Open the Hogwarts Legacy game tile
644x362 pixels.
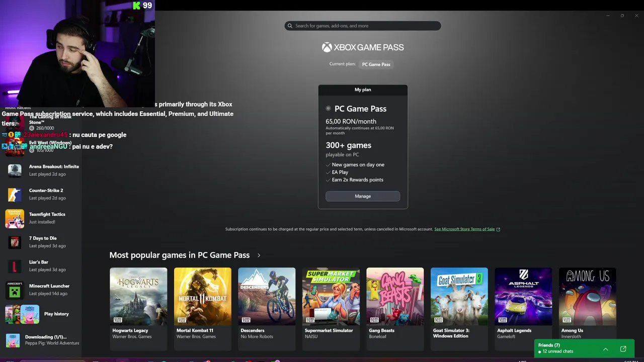(138, 309)
